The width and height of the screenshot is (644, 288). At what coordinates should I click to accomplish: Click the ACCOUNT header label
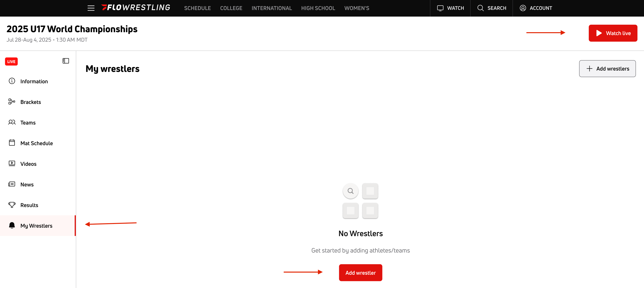click(541, 8)
